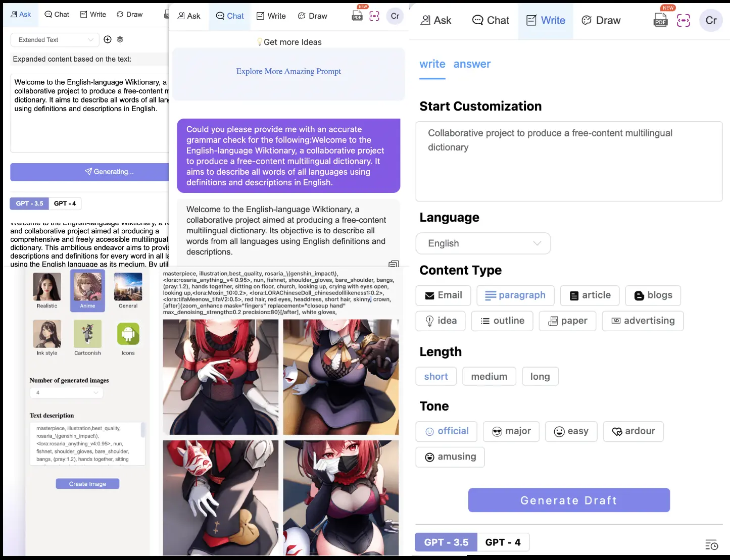Viewport: 730px width, 560px height.
Task: Open the history list icon at bottom right
Action: [711, 545]
